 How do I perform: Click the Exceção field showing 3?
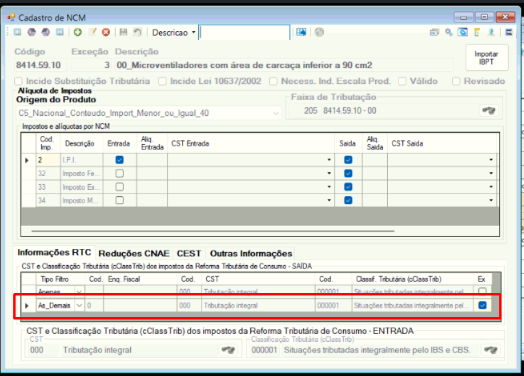coord(91,65)
